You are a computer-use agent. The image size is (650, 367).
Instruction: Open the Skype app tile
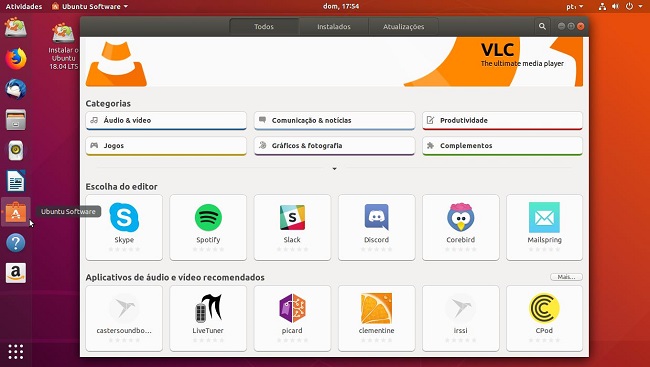pyautogui.click(x=124, y=227)
